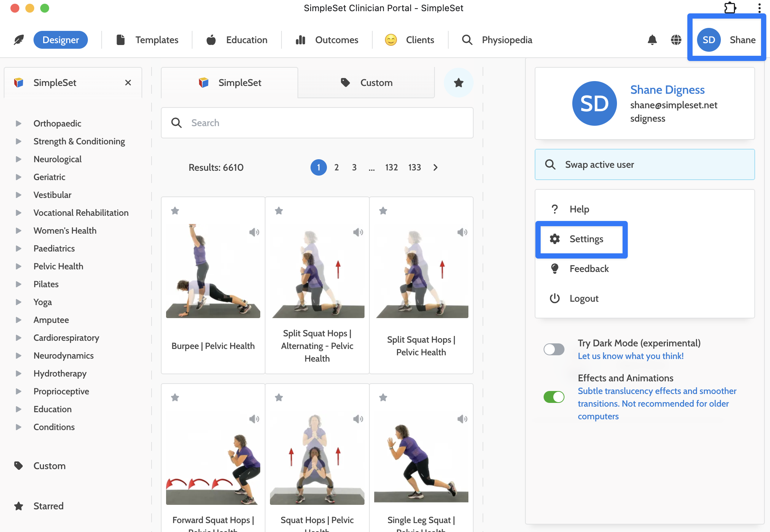
Task: Open Let us know what you think link
Action: click(630, 356)
